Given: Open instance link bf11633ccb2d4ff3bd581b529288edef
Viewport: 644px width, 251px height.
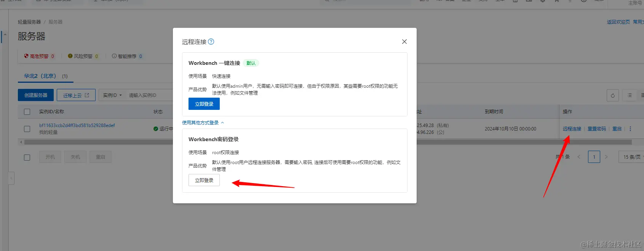Looking at the screenshot, I should tap(77, 125).
